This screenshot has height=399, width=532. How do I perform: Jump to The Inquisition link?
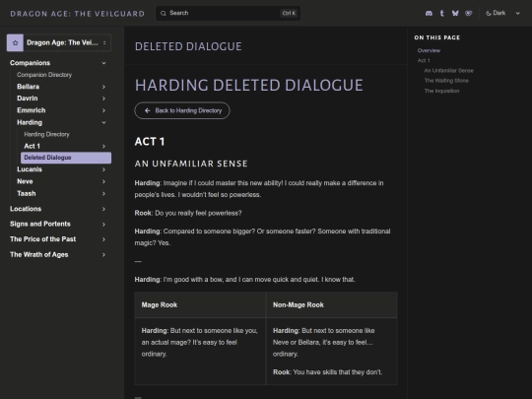click(x=441, y=91)
